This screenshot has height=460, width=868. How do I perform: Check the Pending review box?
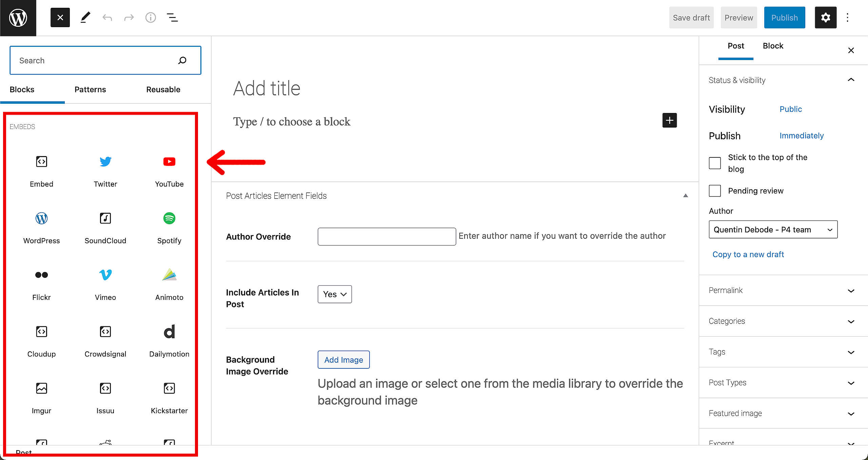715,191
